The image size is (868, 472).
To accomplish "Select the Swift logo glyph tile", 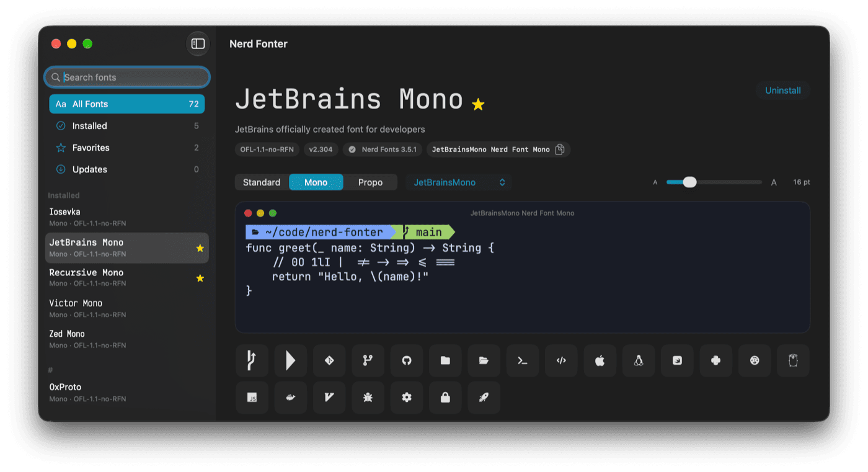I will (677, 360).
